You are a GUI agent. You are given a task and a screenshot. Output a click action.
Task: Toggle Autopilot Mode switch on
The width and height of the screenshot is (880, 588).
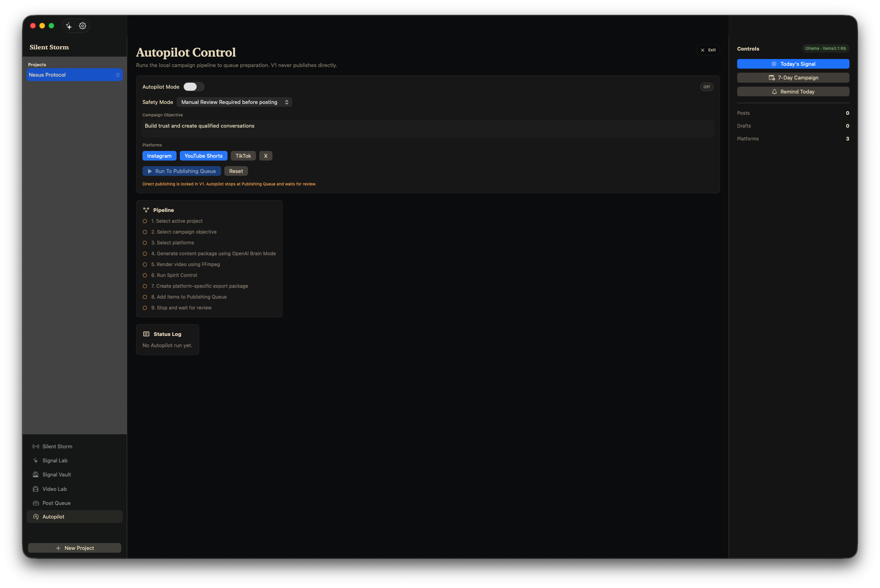click(x=194, y=87)
